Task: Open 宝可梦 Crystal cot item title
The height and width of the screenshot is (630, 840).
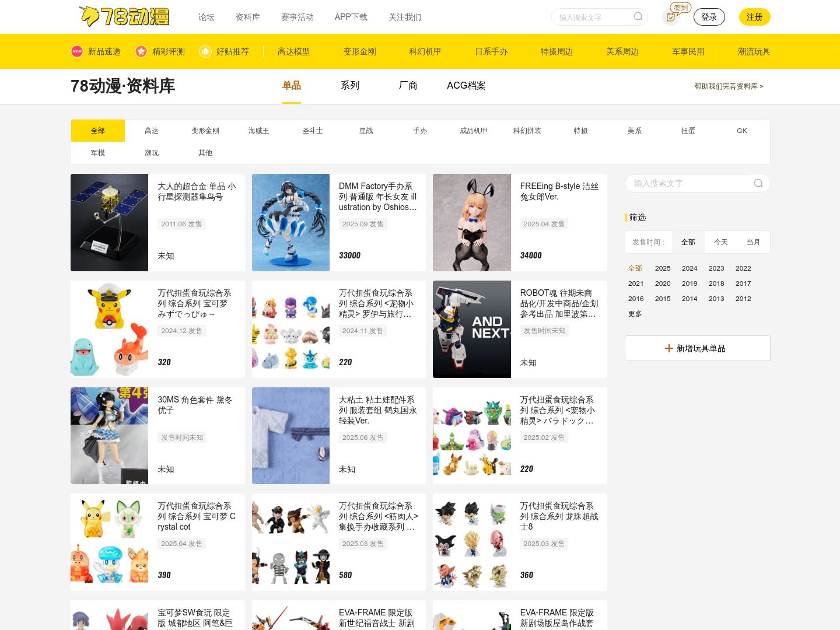Action: tap(197, 516)
